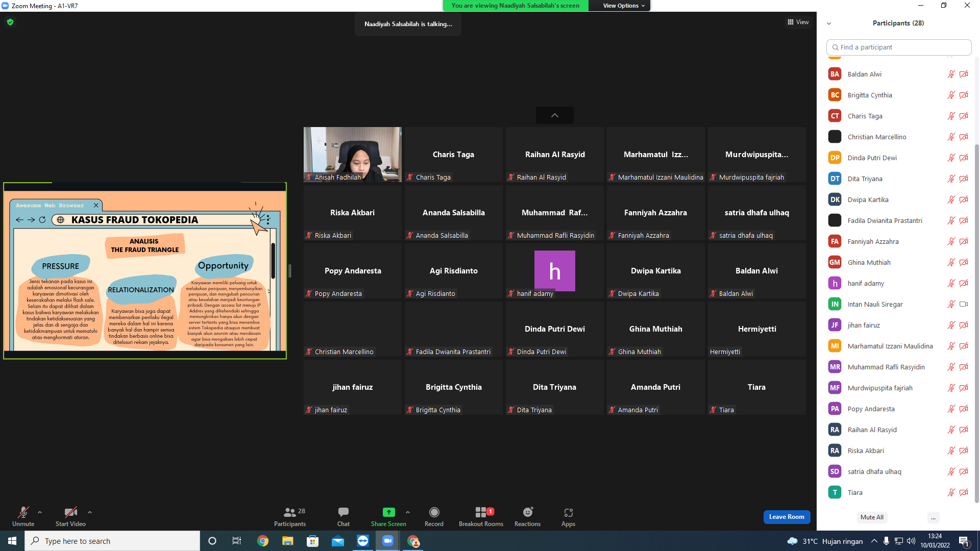The height and width of the screenshot is (551, 980).
Task: Click the Unmute microphone icon
Action: [23, 512]
